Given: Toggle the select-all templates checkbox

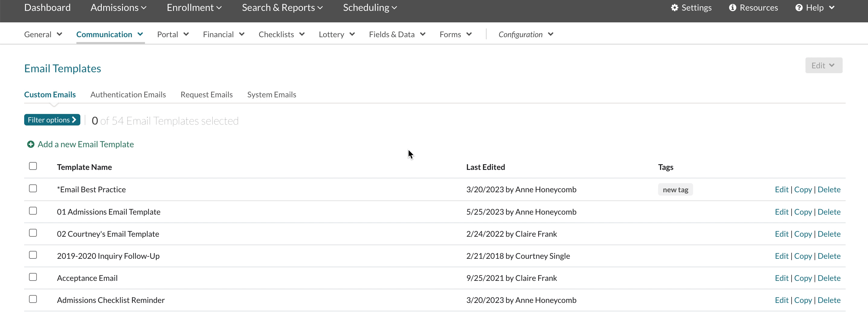Looking at the screenshot, I should [x=33, y=166].
